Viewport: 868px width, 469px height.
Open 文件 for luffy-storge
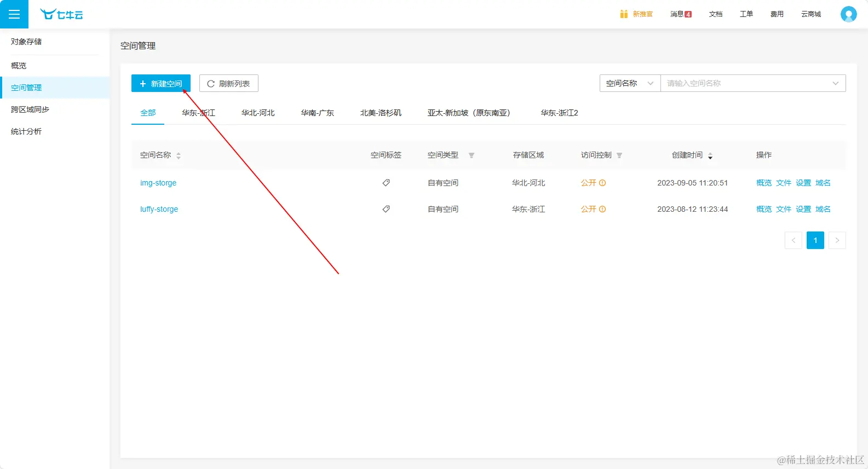click(x=784, y=209)
